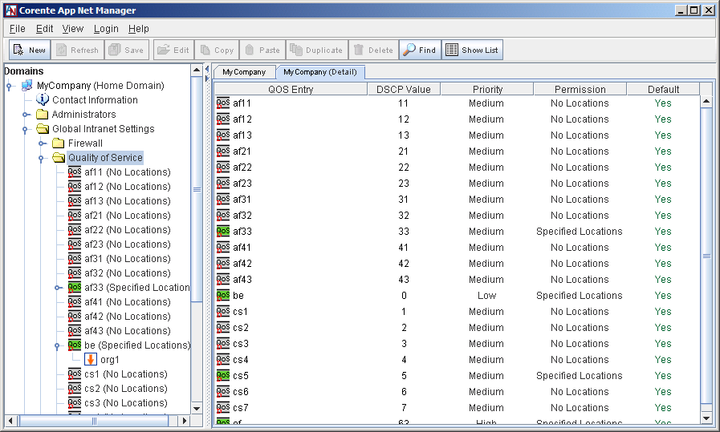Click the Global Intranet Settings folder icon

pyautogui.click(x=43, y=129)
